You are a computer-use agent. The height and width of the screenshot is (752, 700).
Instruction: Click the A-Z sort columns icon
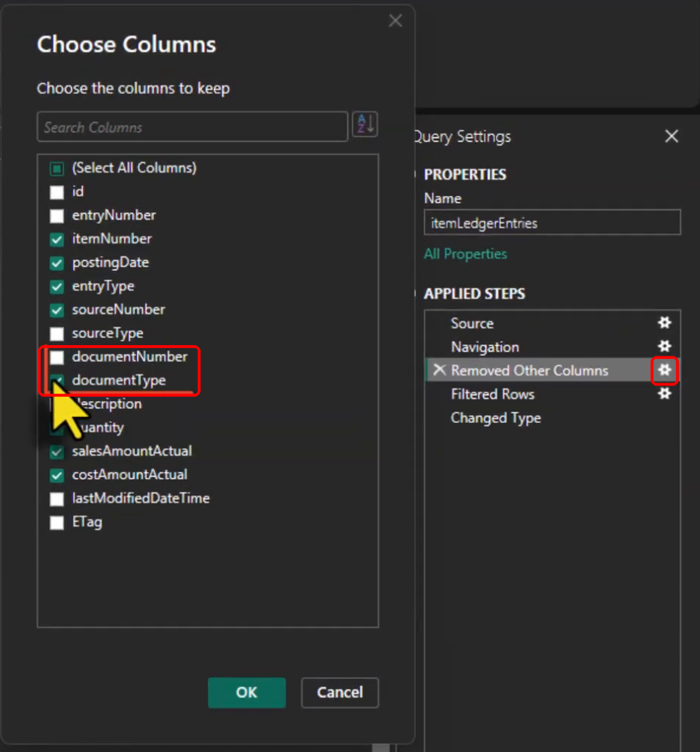click(x=364, y=125)
